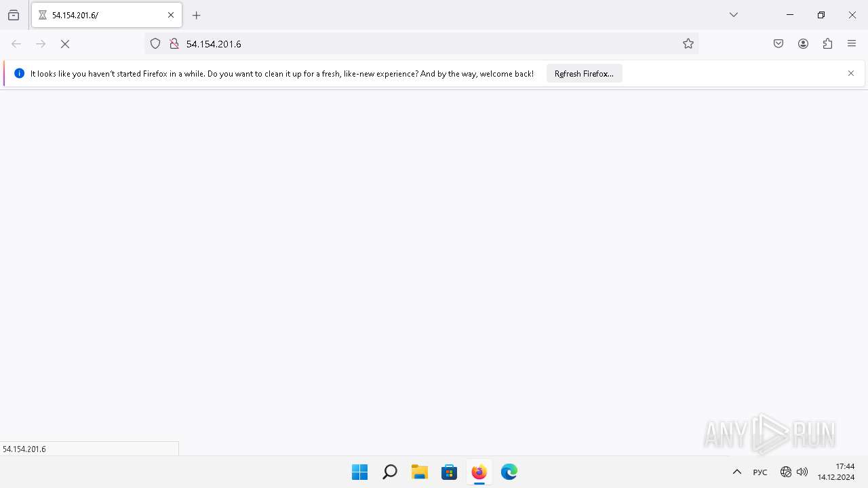Stop loading the current page
868x488 pixels.
65,43
